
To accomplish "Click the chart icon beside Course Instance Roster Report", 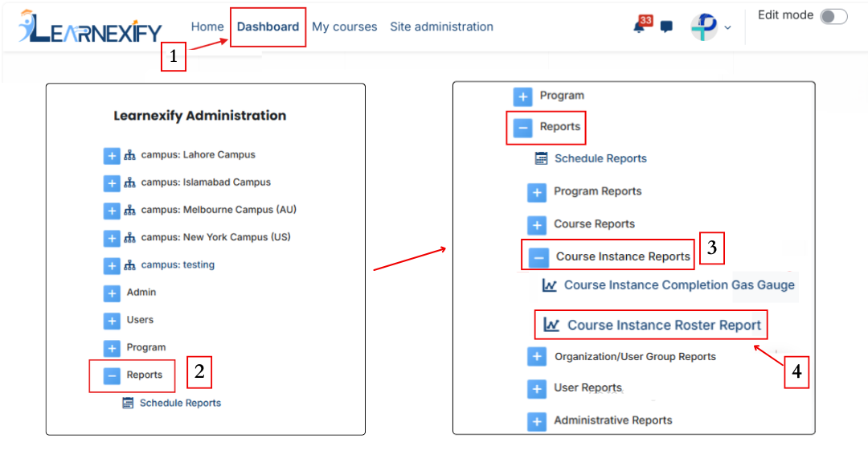I will point(551,324).
